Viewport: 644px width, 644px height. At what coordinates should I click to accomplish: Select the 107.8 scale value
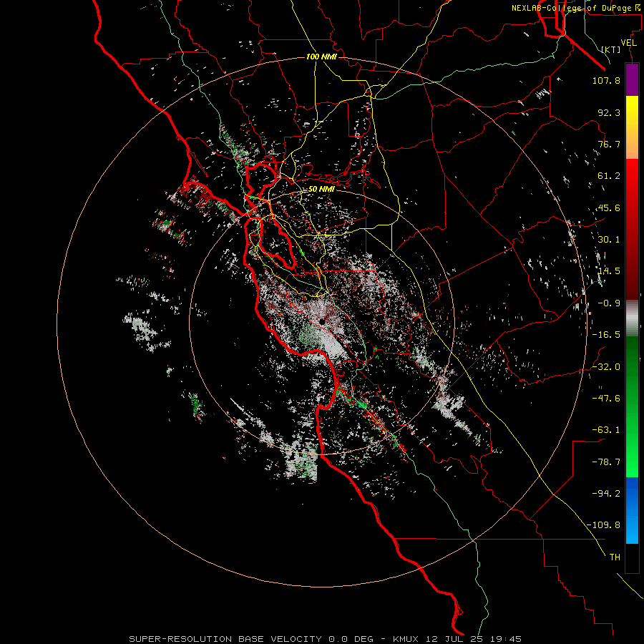click(x=606, y=80)
